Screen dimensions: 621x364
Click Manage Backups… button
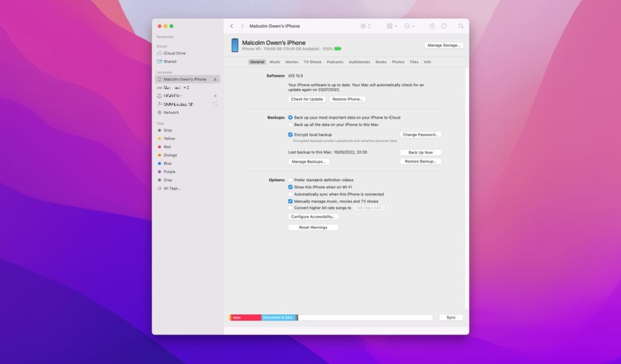point(308,162)
